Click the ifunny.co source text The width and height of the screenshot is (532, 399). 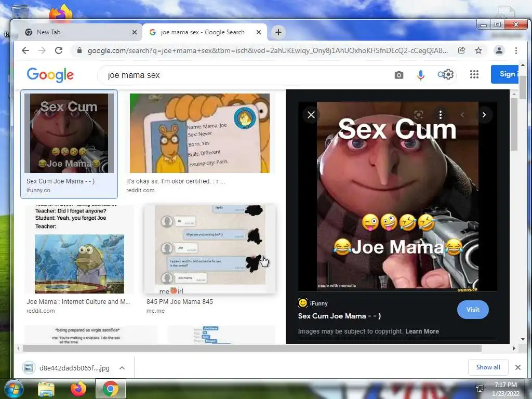(x=38, y=190)
